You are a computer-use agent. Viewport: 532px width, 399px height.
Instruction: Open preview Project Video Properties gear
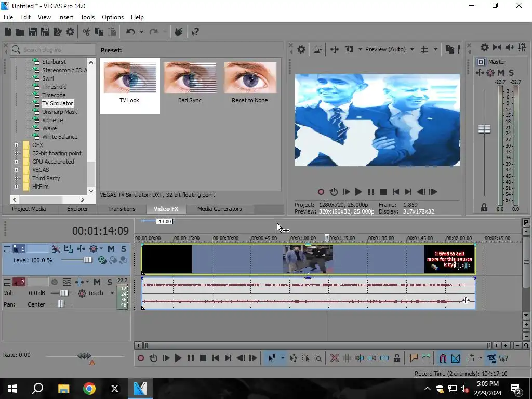(301, 49)
